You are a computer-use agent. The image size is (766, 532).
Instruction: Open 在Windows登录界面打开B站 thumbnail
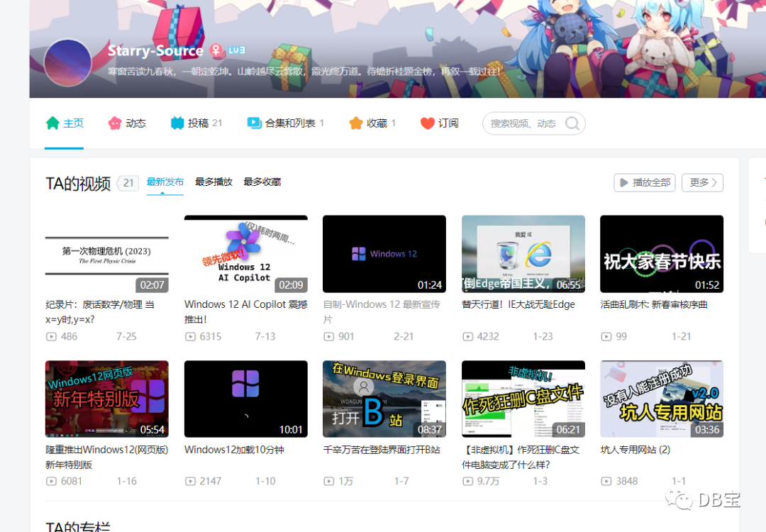[x=384, y=399]
